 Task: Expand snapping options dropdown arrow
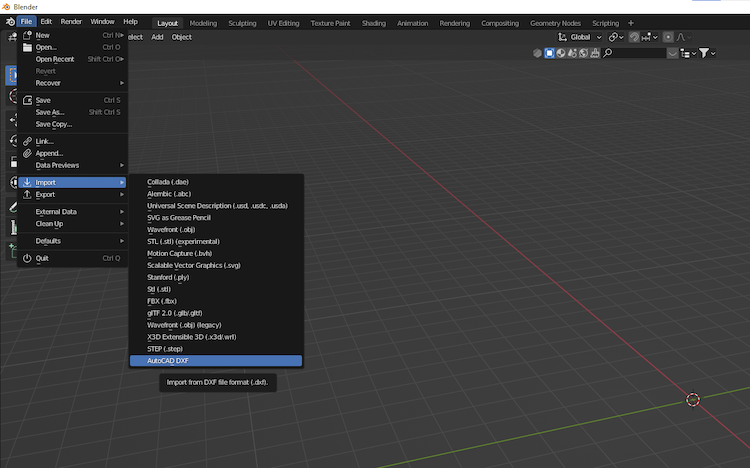655,37
